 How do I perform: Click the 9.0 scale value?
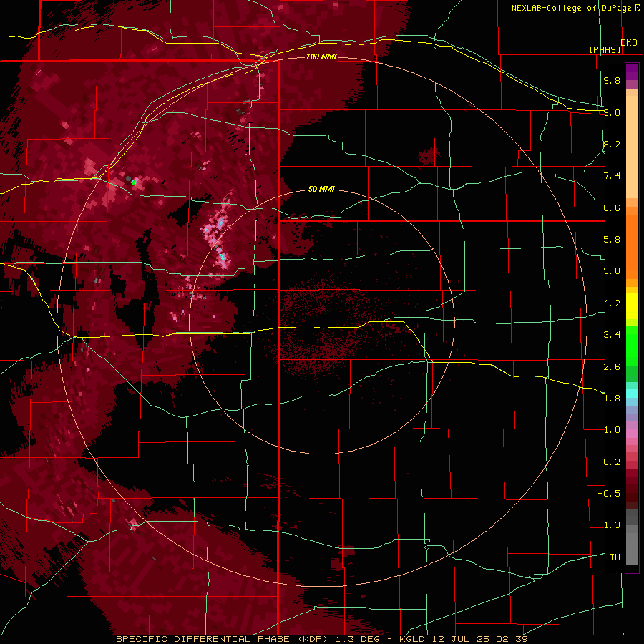click(612, 112)
